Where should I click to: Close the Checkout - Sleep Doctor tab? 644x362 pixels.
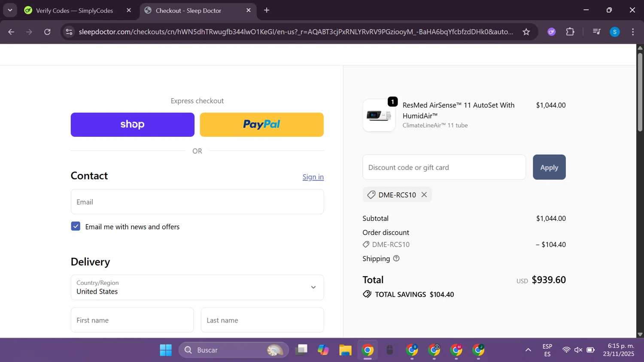[249, 10]
